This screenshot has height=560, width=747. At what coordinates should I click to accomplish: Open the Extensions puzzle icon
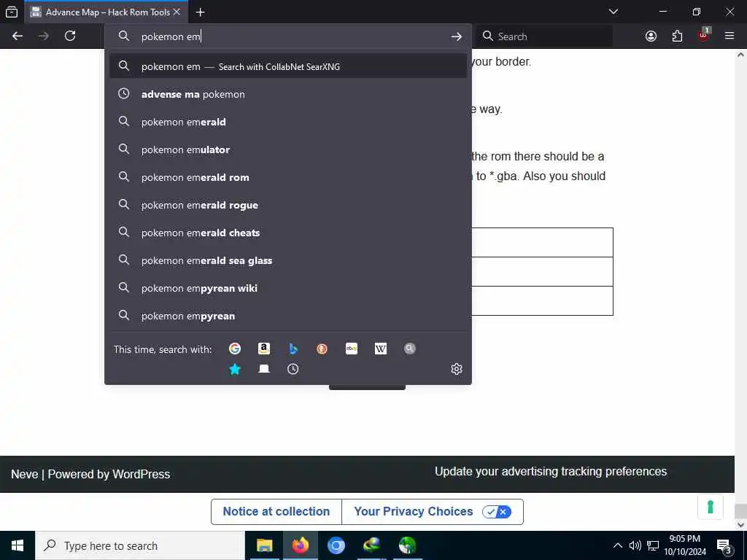677,36
